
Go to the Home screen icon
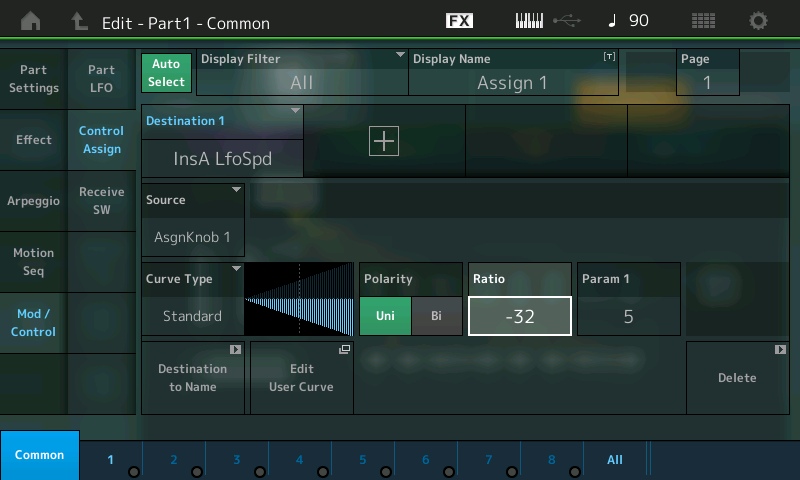coord(31,21)
